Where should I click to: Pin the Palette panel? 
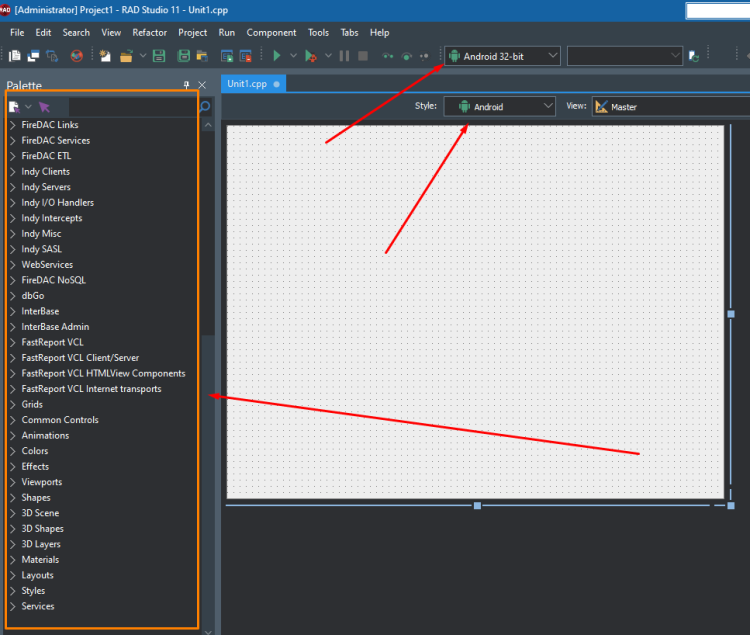coord(186,85)
